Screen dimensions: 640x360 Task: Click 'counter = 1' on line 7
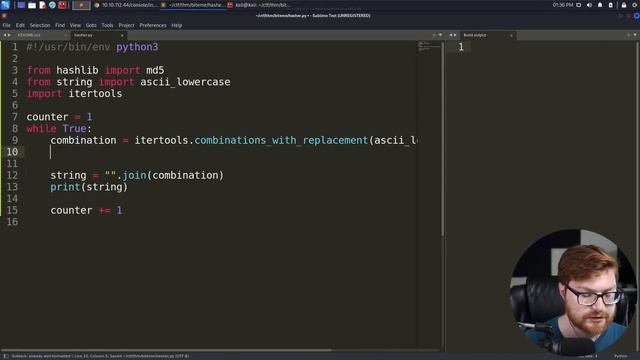[x=60, y=117]
